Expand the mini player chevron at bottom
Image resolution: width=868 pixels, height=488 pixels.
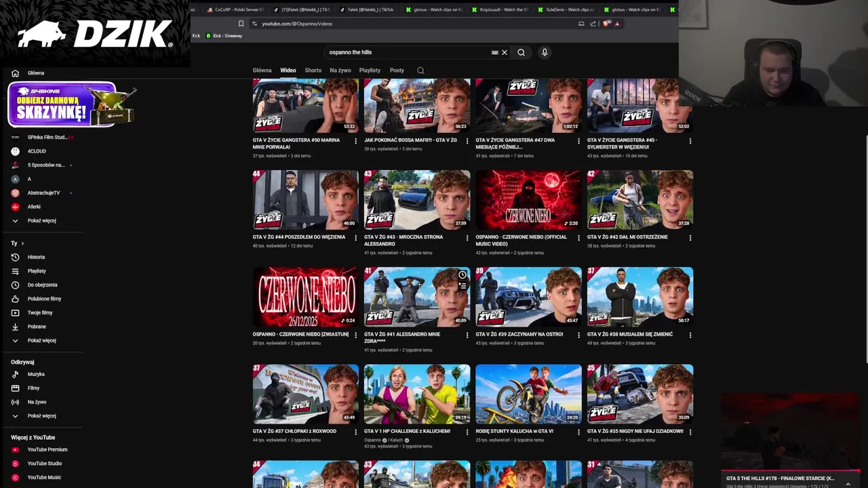click(x=848, y=484)
